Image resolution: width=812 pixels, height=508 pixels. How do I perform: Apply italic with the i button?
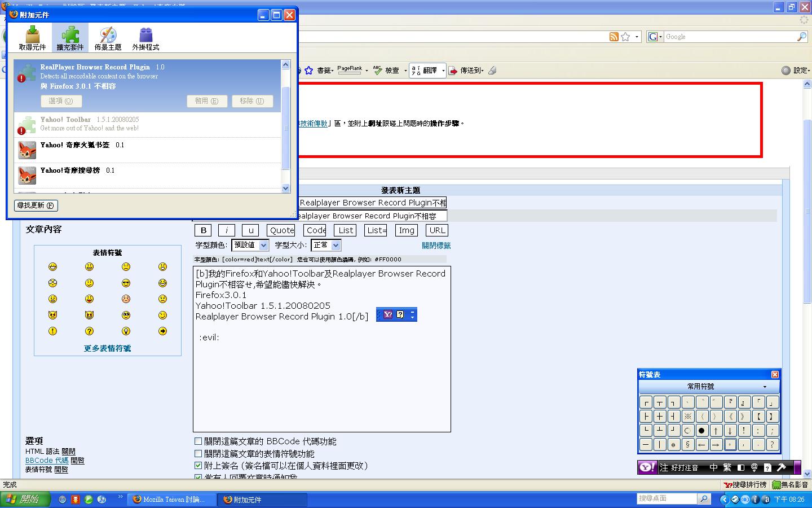click(227, 230)
